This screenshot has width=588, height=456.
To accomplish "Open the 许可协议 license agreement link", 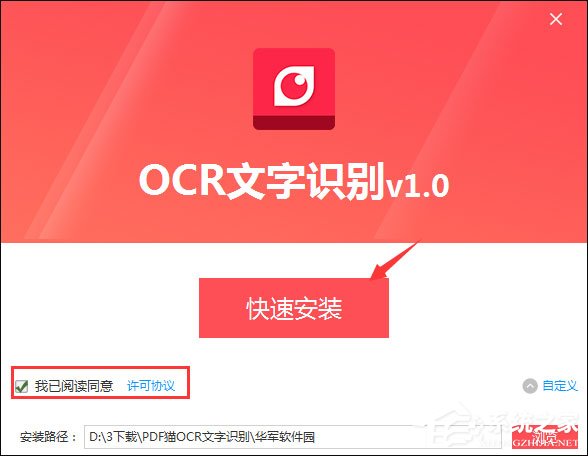I will [151, 386].
